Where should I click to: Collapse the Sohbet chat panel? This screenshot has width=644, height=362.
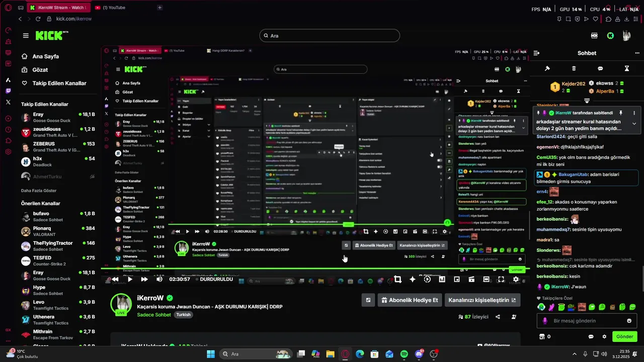[x=536, y=53]
